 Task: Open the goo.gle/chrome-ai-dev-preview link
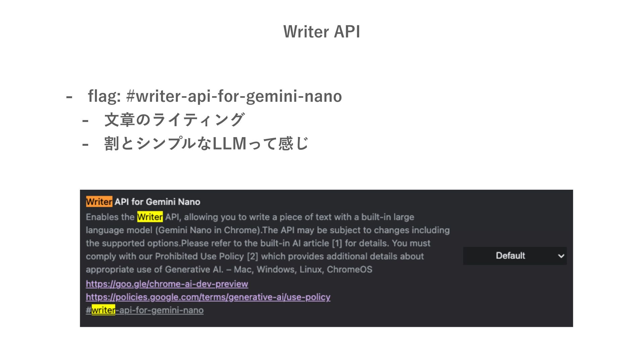point(167,284)
